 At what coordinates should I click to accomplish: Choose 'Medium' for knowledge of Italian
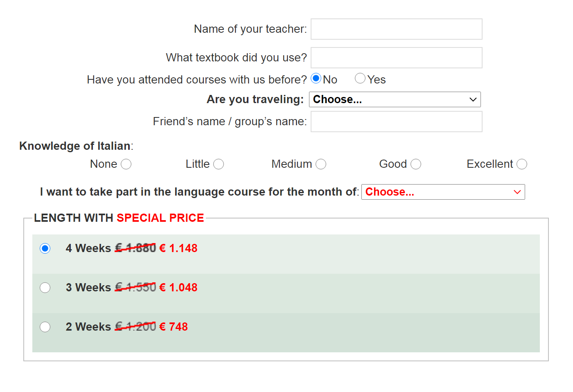(321, 164)
